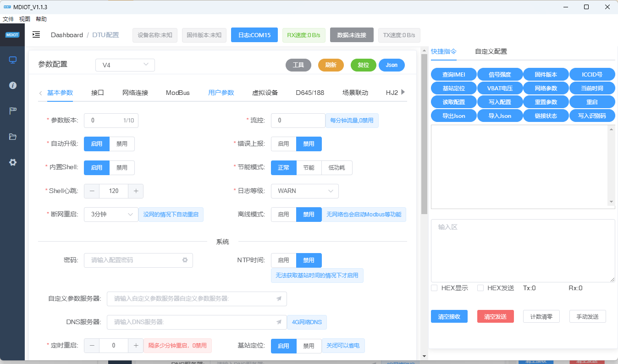The width and height of the screenshot is (618, 364).
Task: Open the settings gear in sidebar
Action: click(x=13, y=162)
